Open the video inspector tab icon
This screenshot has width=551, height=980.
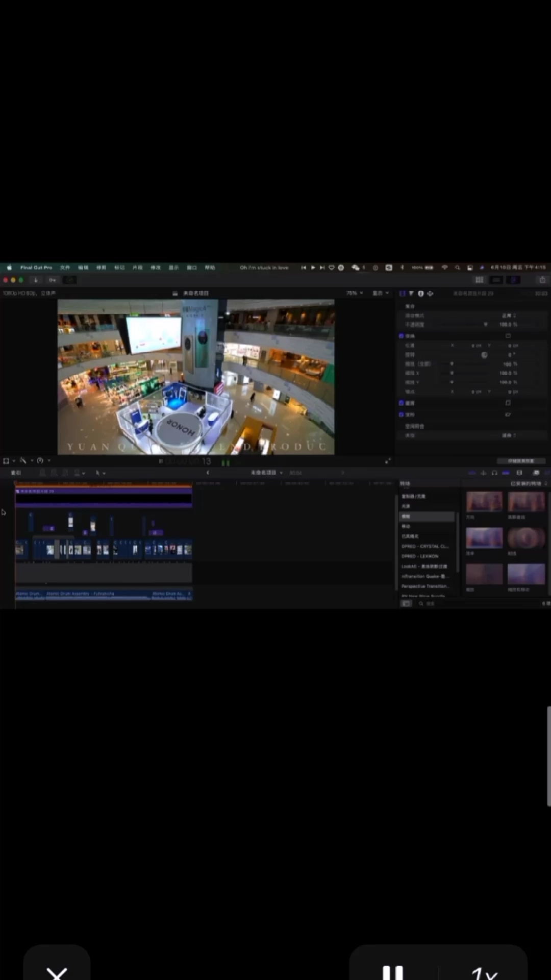403,293
